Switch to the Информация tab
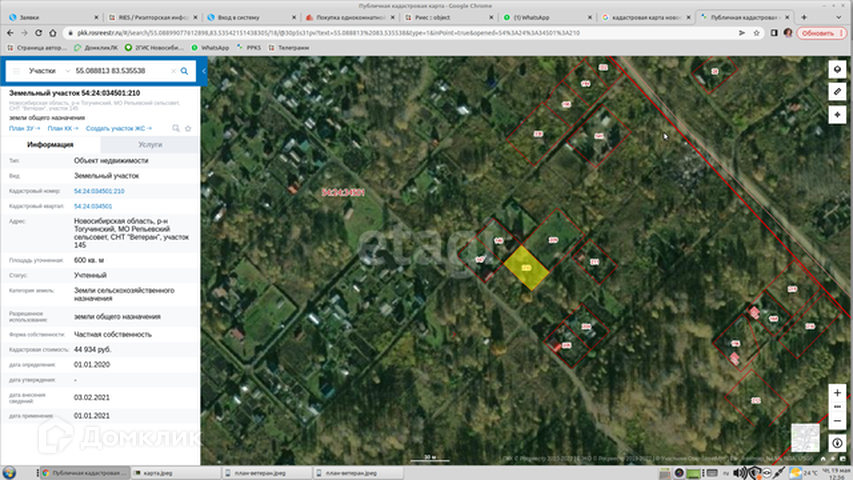The height and width of the screenshot is (480, 853). [x=50, y=145]
